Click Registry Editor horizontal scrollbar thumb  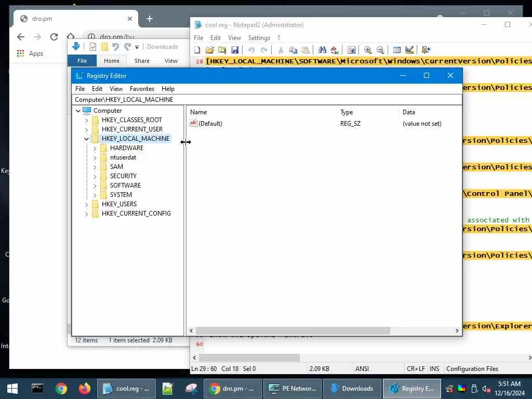293,330
